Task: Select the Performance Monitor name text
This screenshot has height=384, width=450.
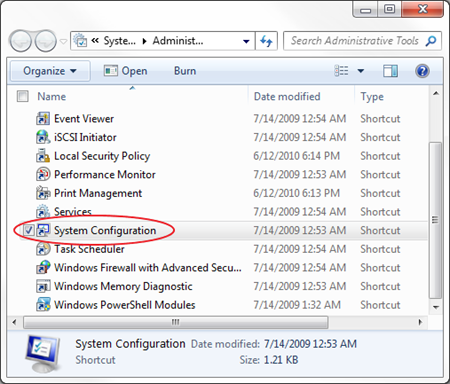Action: [x=105, y=175]
